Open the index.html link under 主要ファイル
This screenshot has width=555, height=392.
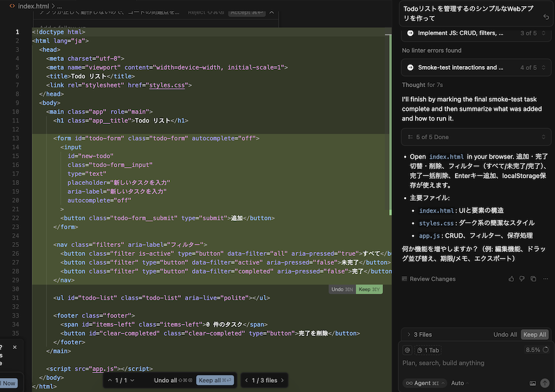click(x=436, y=210)
